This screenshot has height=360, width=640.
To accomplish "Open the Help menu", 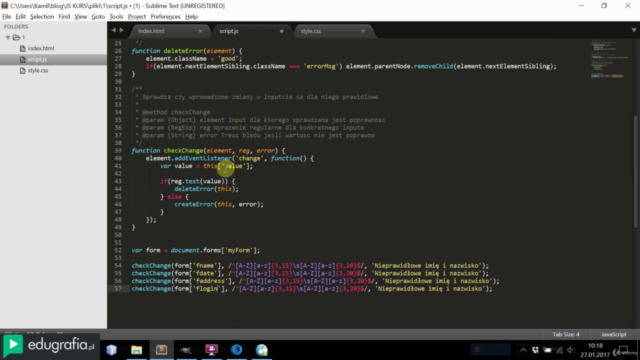I will click(191, 17).
